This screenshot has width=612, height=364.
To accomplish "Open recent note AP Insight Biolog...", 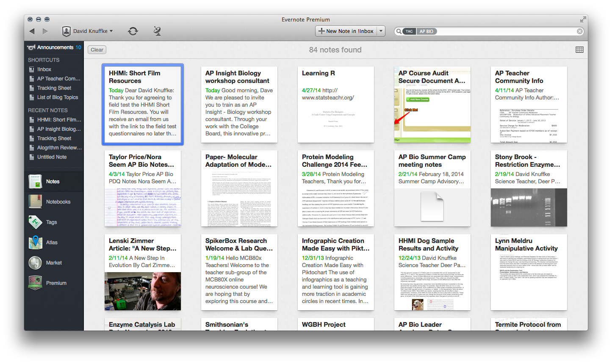I will point(59,129).
